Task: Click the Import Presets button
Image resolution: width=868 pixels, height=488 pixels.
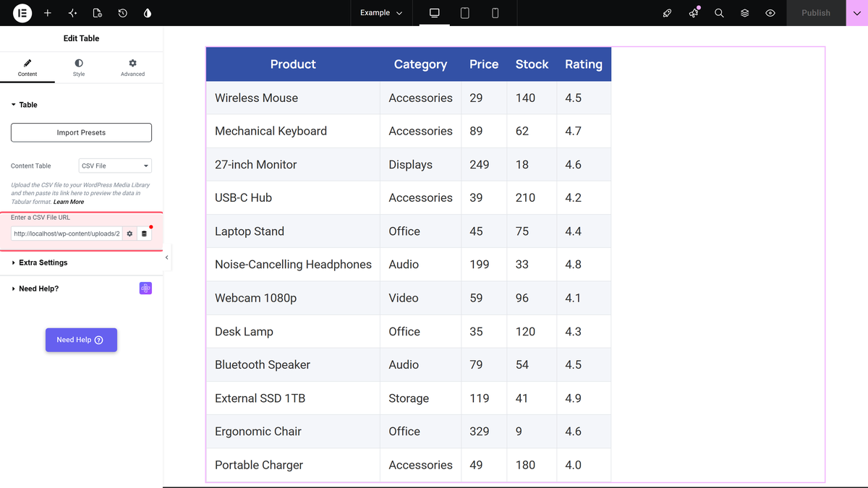Action: pyautogui.click(x=81, y=132)
